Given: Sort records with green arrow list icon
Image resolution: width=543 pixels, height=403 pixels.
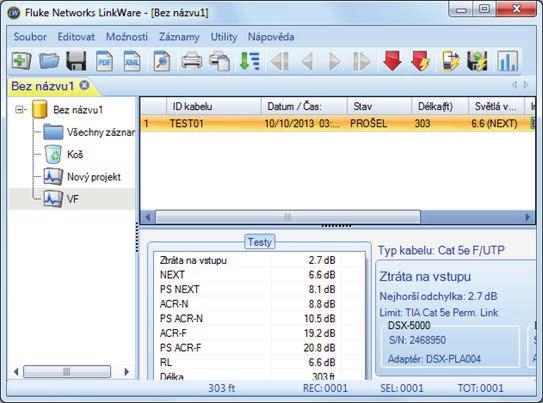Looking at the screenshot, I should pyautogui.click(x=249, y=61).
